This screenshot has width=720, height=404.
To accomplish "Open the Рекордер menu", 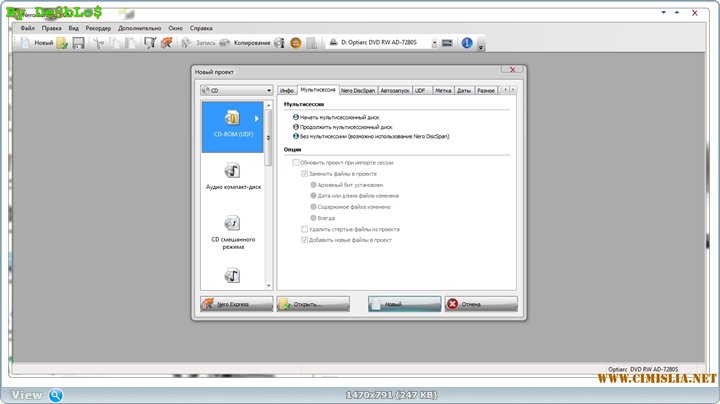I will pos(98,28).
